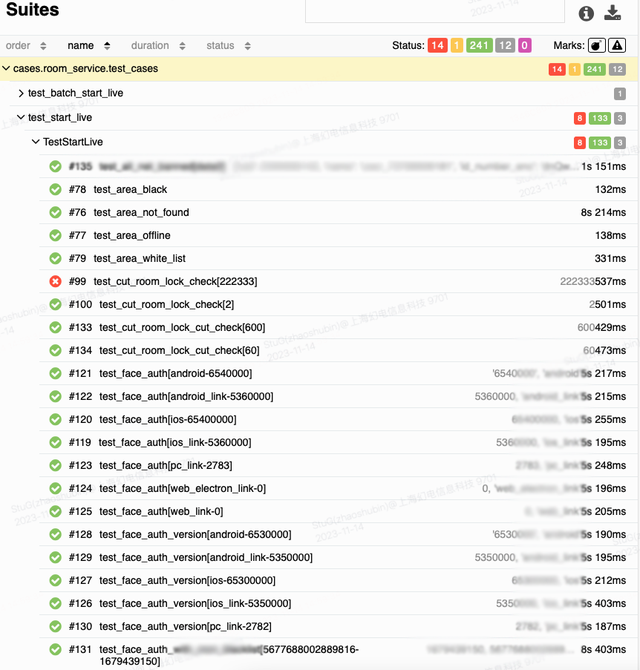This screenshot has height=670, width=640.
Task: Collapse the test_start_live node
Action: pyautogui.click(x=324, y=118)
